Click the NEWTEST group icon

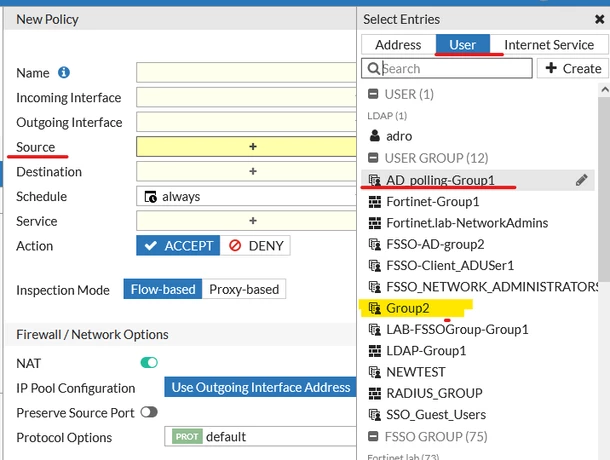tap(375, 372)
